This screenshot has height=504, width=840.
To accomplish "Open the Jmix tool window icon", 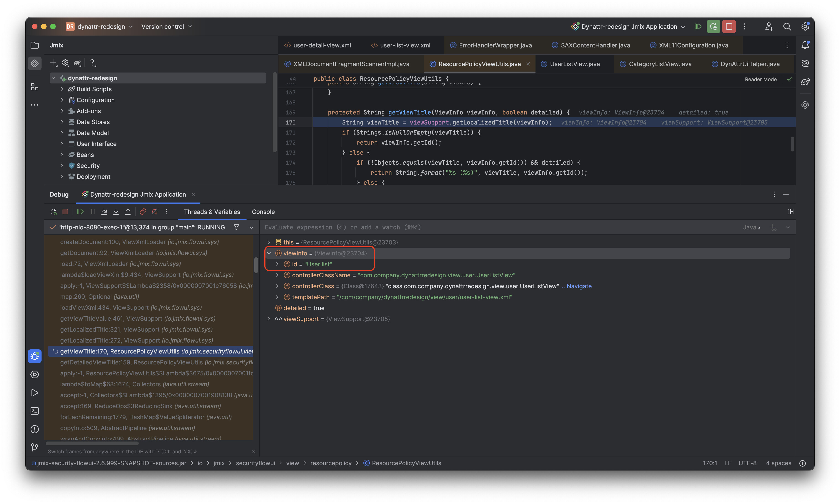I will 35,63.
